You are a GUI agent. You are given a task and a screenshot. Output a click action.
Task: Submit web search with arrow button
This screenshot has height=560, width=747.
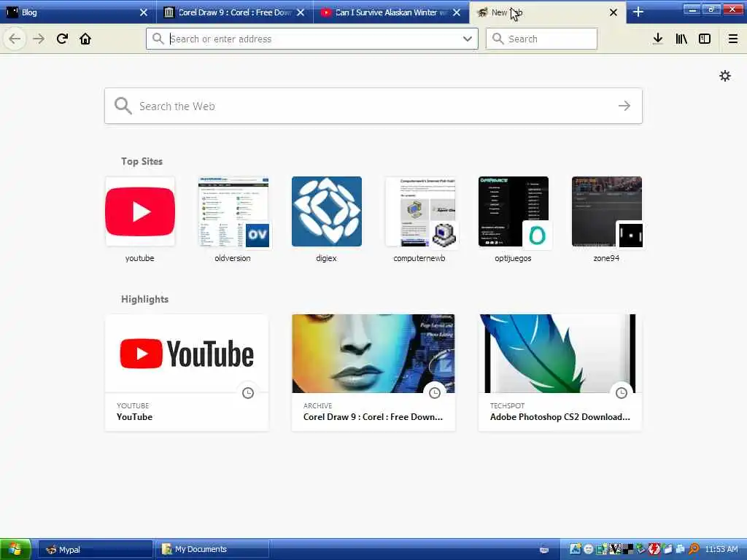(624, 106)
